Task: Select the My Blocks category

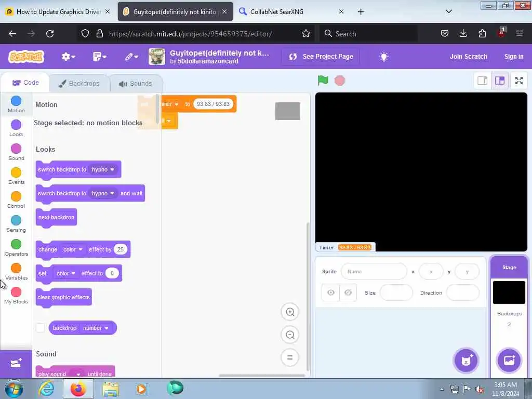Action: (16, 296)
